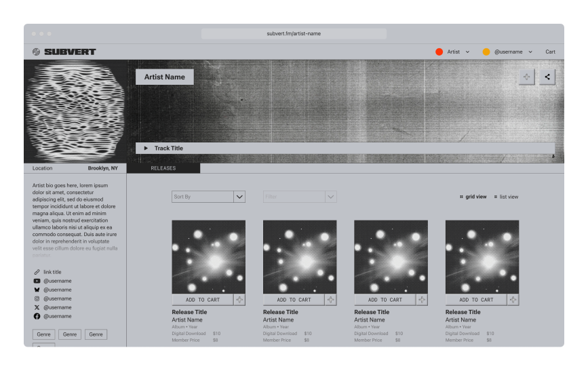
Task: Open the YouTube @username link
Action: point(58,281)
